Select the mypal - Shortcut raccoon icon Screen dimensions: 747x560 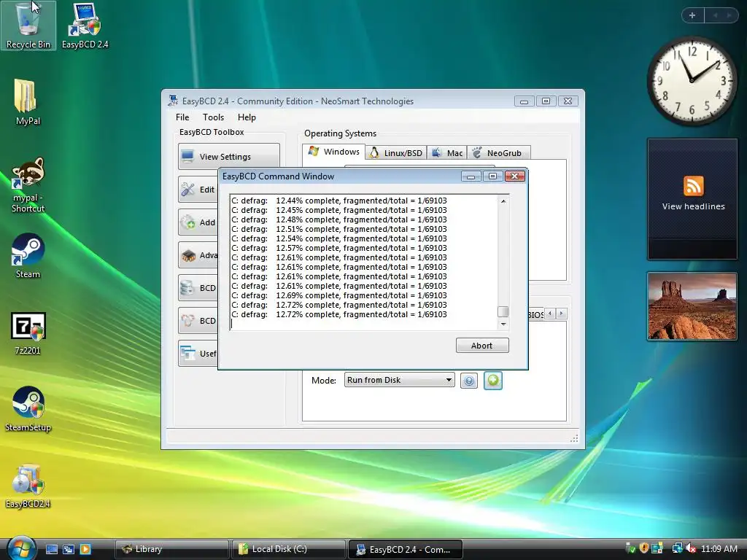tap(28, 185)
